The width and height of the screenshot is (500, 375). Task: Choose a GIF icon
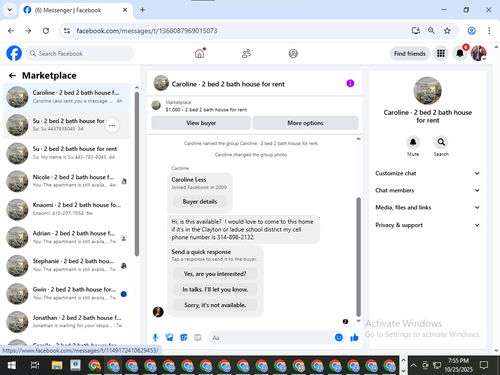[198, 338]
